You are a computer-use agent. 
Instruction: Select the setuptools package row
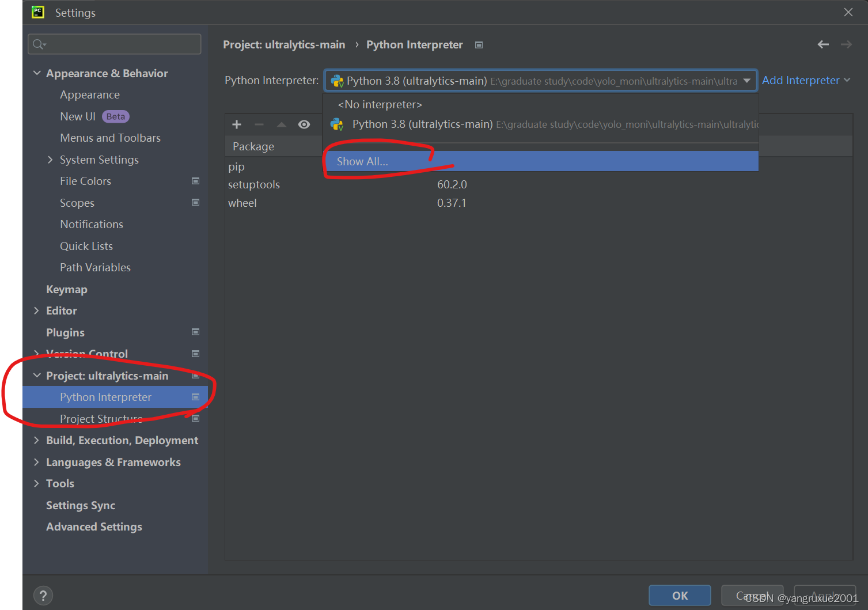pos(254,184)
